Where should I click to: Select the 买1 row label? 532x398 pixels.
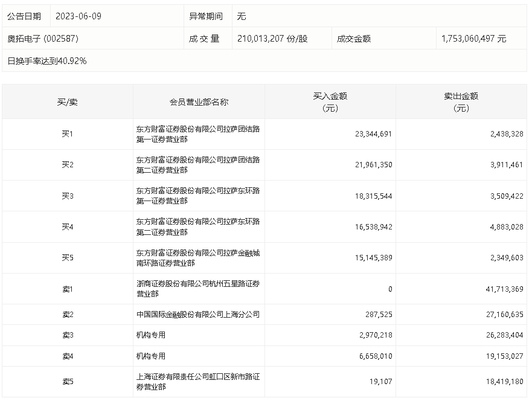tap(68, 134)
